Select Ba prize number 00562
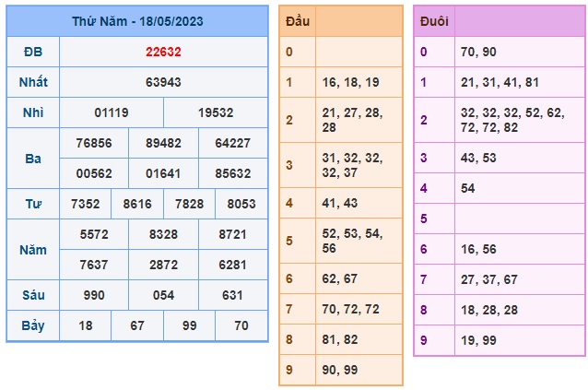 [x=94, y=173]
